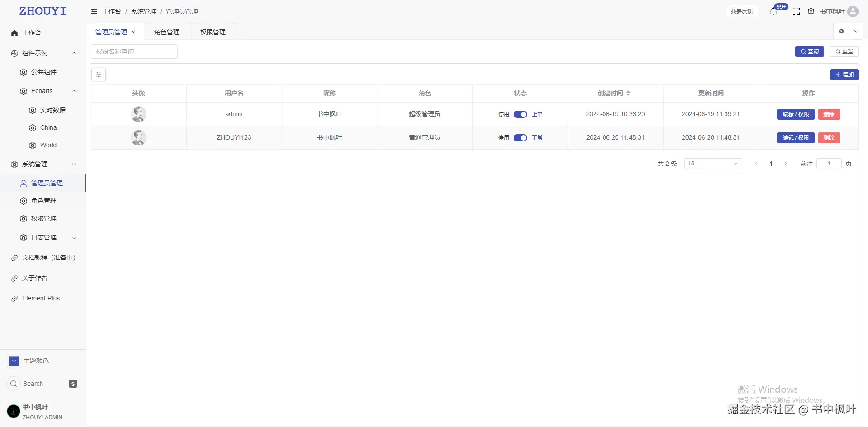Click the Search box in the sidebar
This screenshot has height=427, width=868.
(42, 384)
